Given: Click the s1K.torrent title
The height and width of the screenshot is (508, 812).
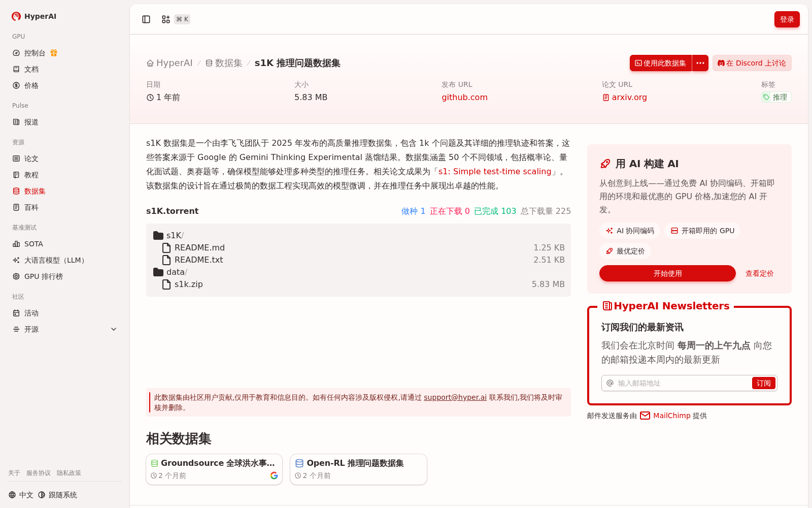Looking at the screenshot, I should (172, 211).
